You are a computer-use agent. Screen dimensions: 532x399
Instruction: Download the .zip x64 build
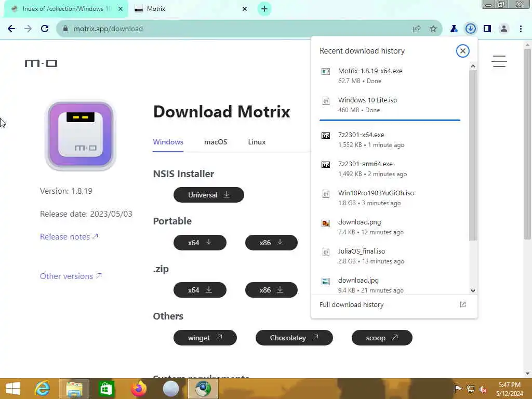click(200, 290)
